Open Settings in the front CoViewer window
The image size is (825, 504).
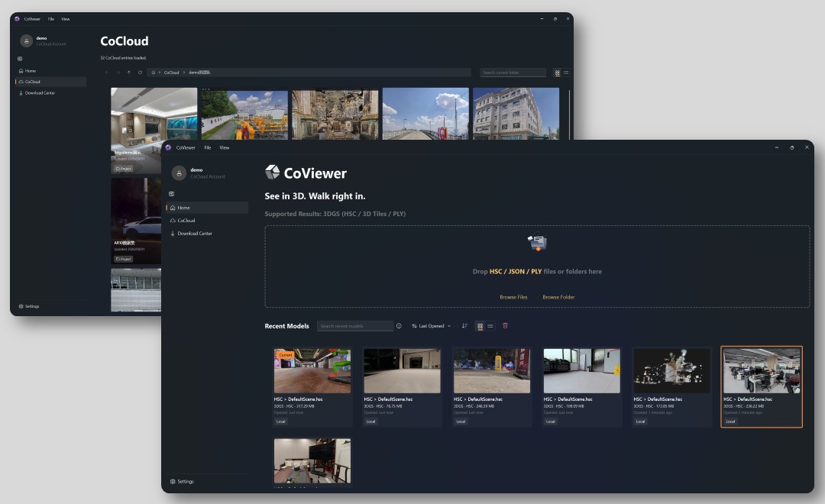[x=182, y=481]
